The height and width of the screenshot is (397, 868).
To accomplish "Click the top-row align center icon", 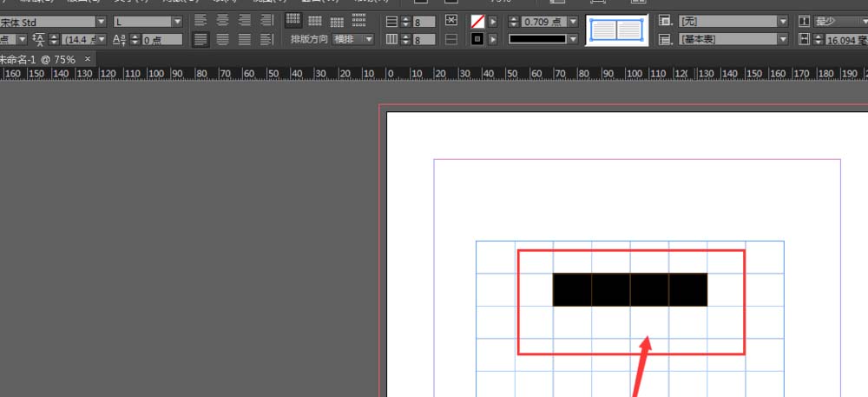I will (224, 20).
